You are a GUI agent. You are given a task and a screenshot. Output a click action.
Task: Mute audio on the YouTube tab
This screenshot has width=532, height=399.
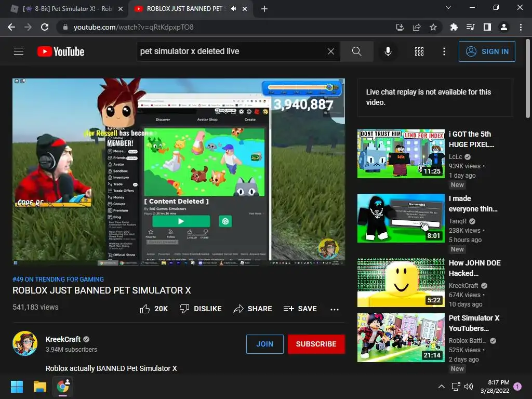(x=233, y=9)
